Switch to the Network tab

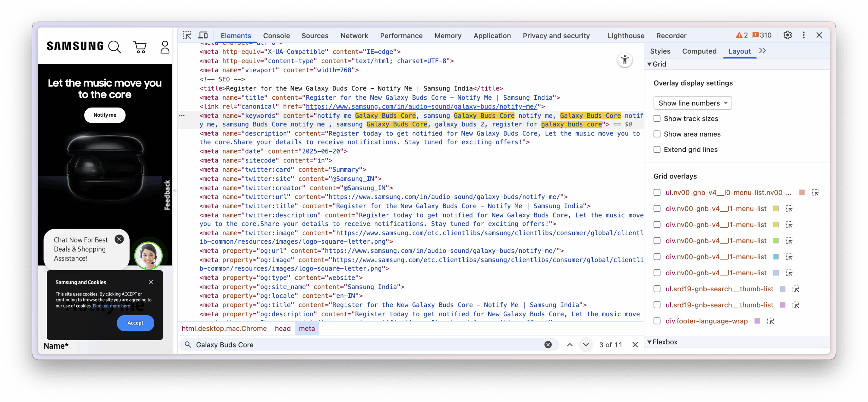(x=354, y=36)
